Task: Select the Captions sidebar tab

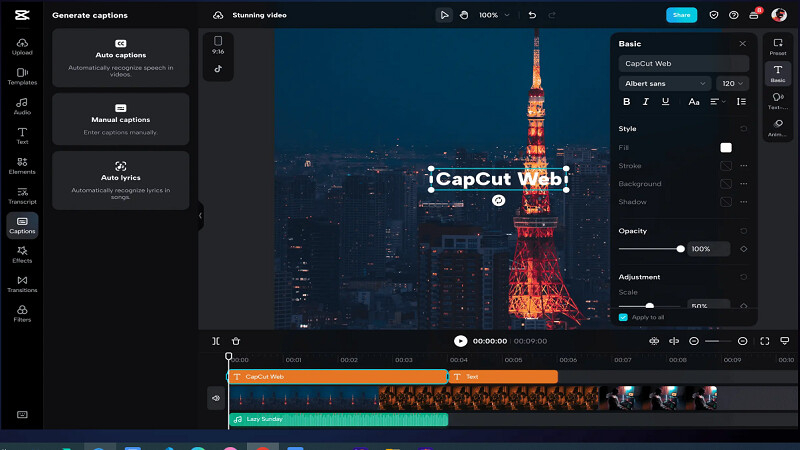Action: click(x=22, y=225)
